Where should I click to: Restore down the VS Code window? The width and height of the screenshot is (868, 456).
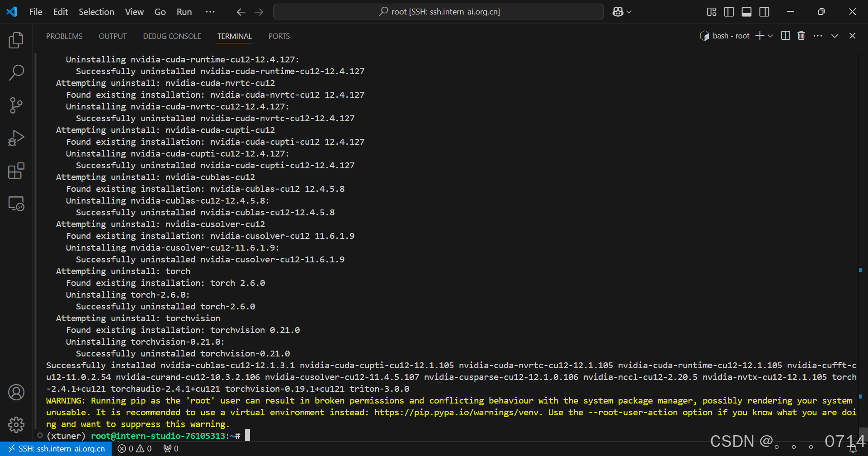click(821, 12)
